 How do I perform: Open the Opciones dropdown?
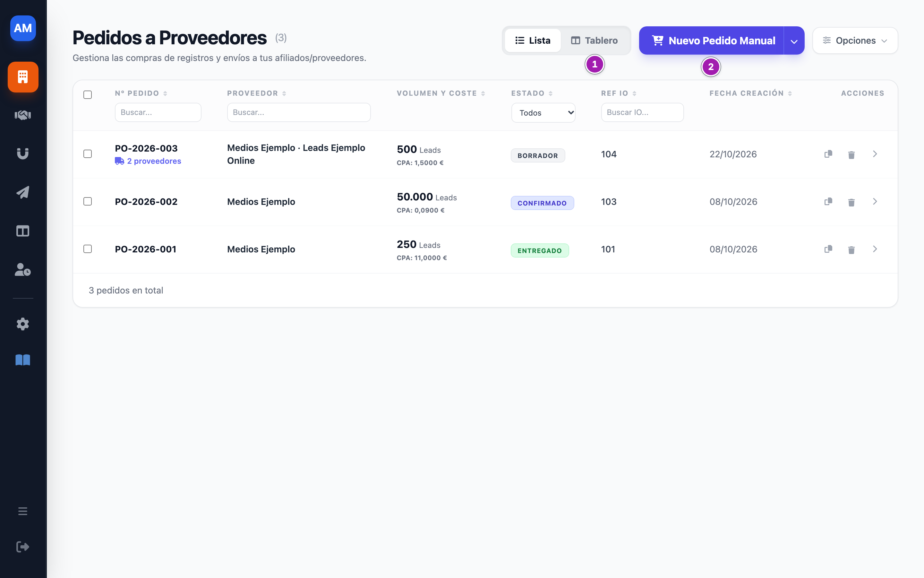(855, 40)
